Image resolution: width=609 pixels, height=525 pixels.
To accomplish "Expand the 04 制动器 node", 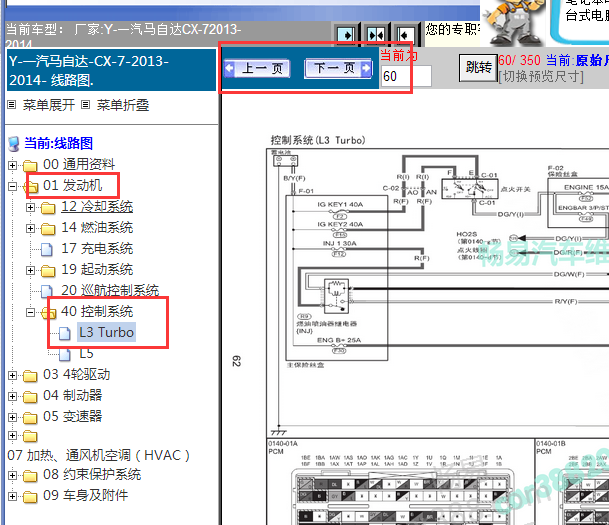I will (12, 396).
